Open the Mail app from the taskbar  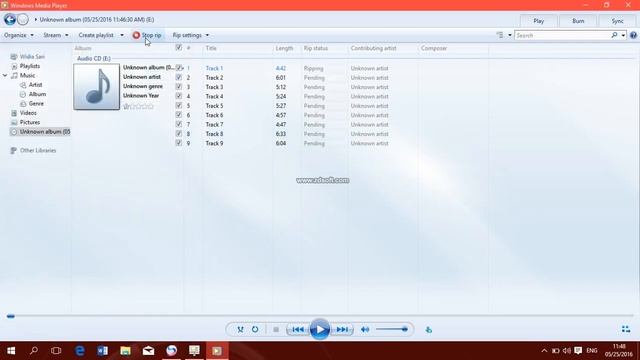point(148,351)
